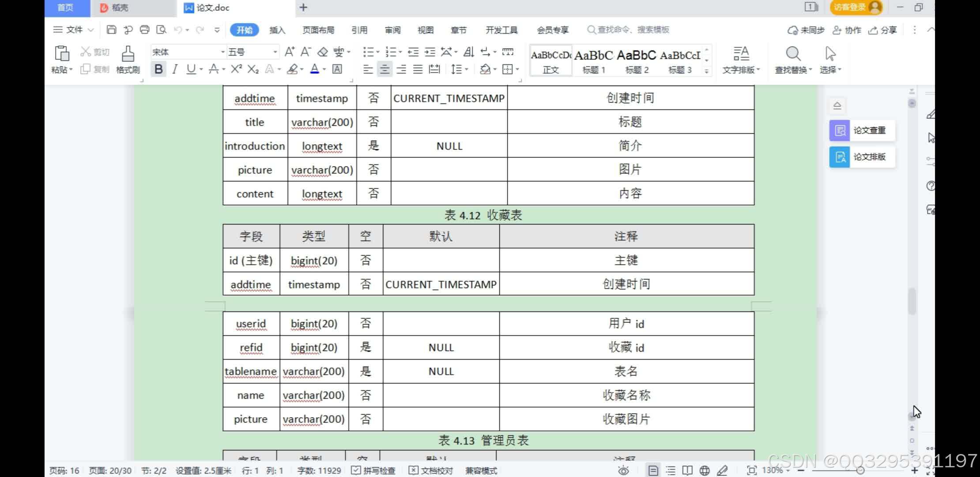The width and height of the screenshot is (980, 477).
Task: Click the text highlight color marker
Action: click(292, 69)
